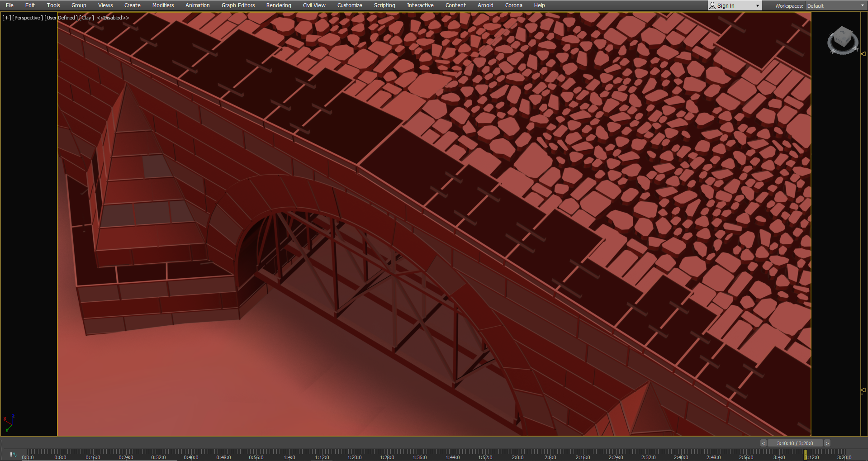
Task: Click current frame marker on the track bar
Action: click(806, 454)
